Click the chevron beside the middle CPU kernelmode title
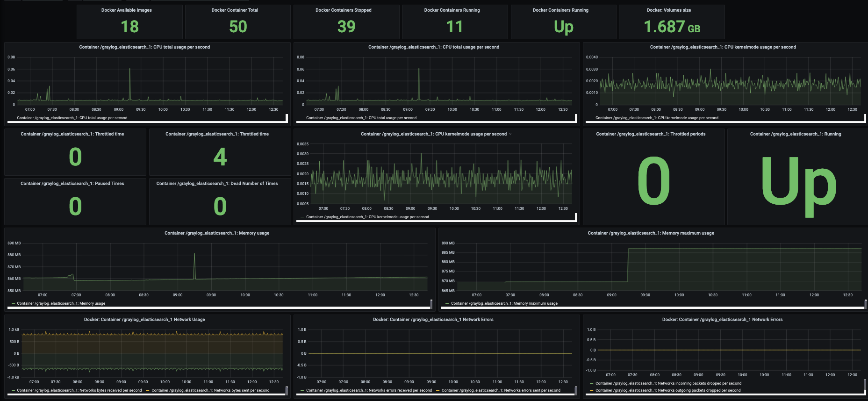 tap(510, 134)
